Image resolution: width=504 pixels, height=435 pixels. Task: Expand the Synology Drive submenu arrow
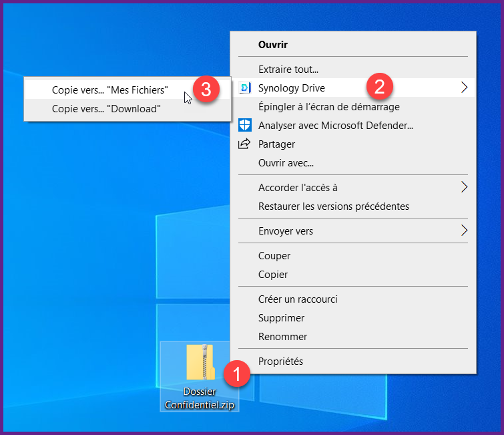tap(464, 88)
